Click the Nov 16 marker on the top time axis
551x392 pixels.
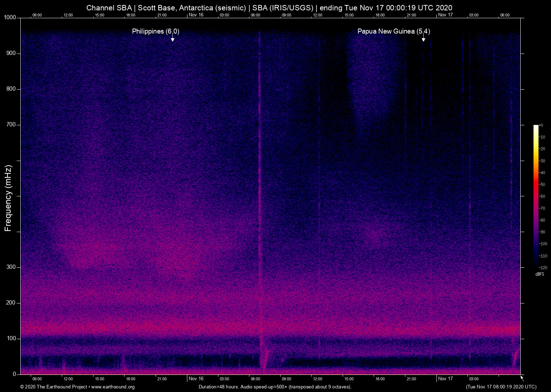point(196,15)
